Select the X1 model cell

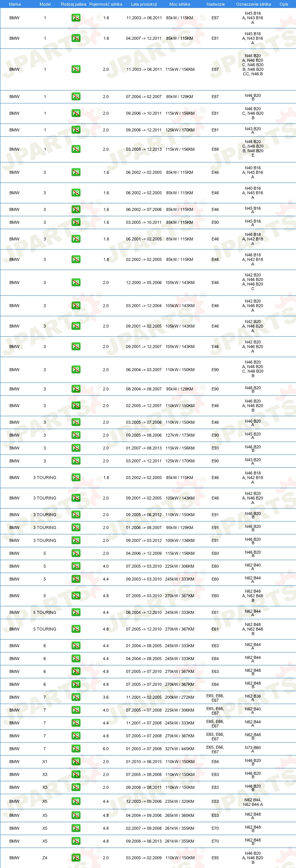pyautogui.click(x=45, y=762)
